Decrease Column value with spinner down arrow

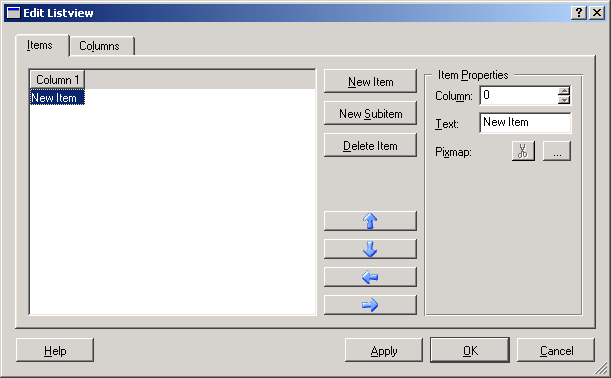point(564,100)
